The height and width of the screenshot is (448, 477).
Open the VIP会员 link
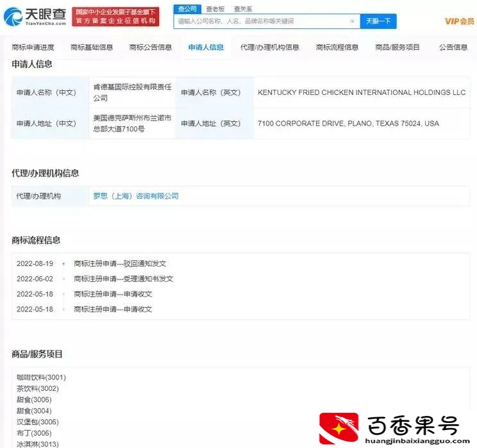click(459, 21)
